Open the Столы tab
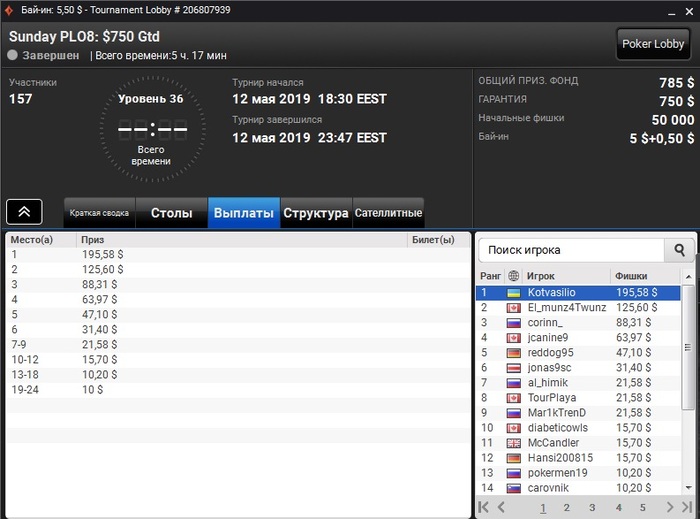This screenshot has height=519, width=700. 171,213
